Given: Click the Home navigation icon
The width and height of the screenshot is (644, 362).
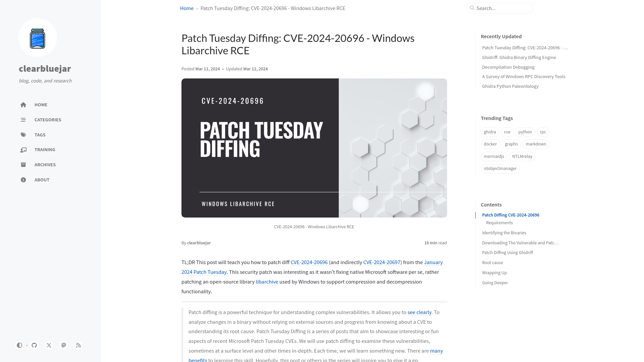Looking at the screenshot, I should click(23, 105).
